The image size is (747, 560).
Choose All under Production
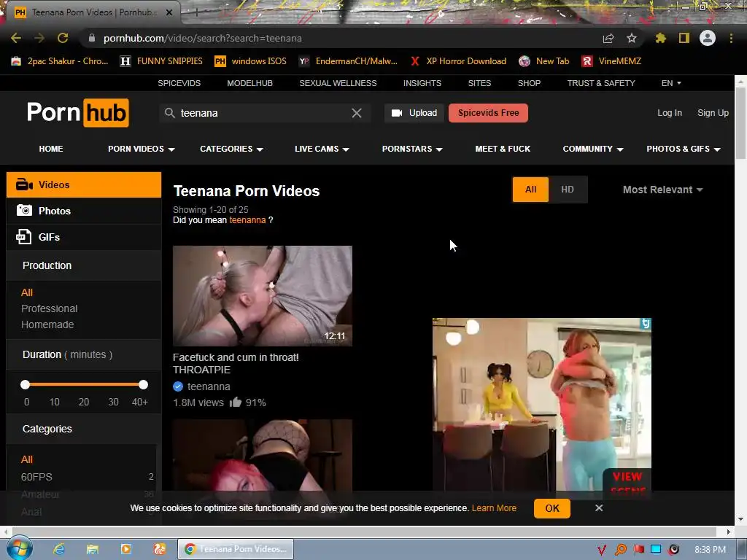click(x=27, y=292)
